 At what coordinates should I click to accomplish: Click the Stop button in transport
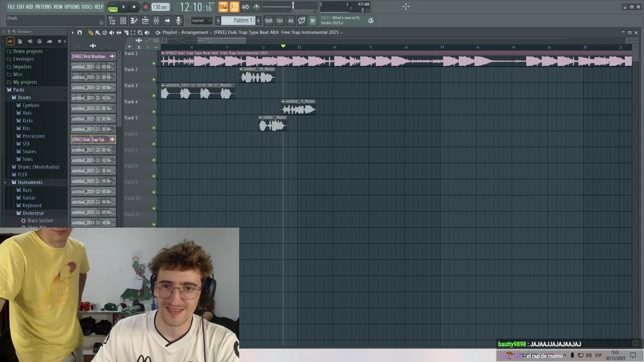pos(134,7)
